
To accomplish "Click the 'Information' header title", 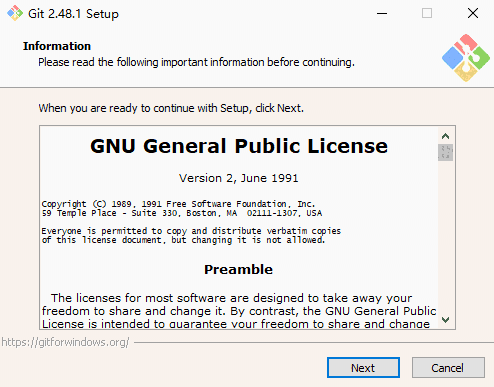I will (57, 46).
